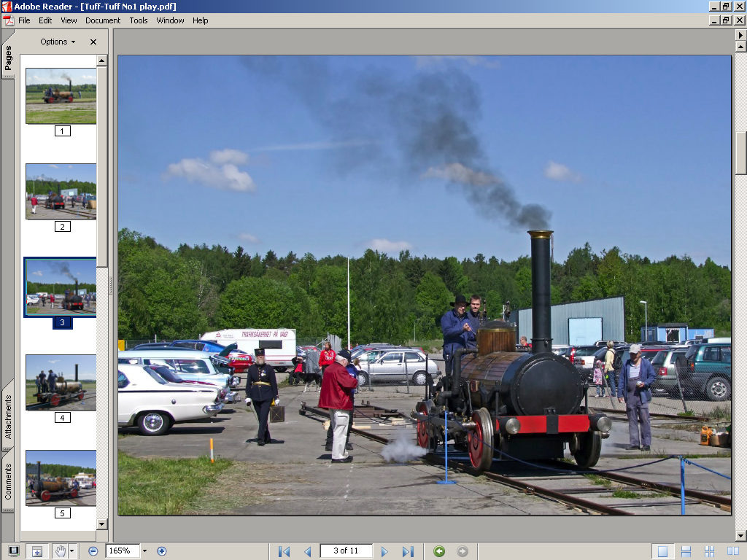Switch to Continuous Facing layout
747x560 pixels.
(x=709, y=551)
